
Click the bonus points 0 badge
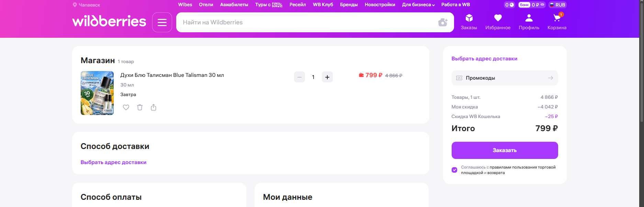[x=509, y=5]
